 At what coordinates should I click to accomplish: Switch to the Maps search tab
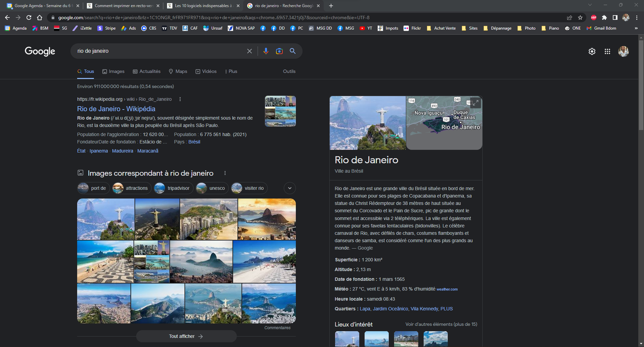[178, 71]
